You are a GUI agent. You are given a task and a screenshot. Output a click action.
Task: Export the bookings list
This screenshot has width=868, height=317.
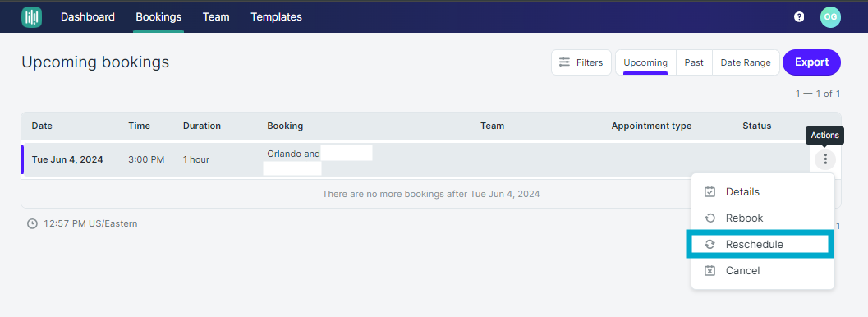tap(811, 62)
